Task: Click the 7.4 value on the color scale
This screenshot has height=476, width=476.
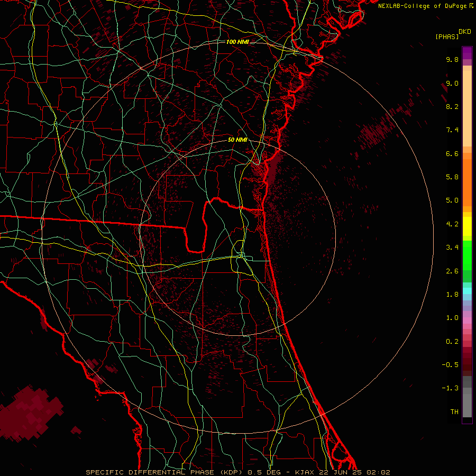Action: (x=452, y=130)
